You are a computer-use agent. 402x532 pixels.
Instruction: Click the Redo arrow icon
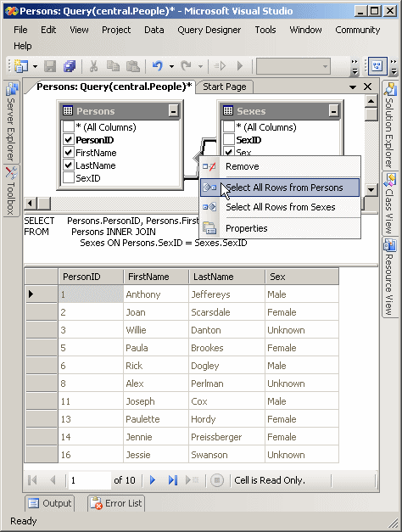(186, 65)
